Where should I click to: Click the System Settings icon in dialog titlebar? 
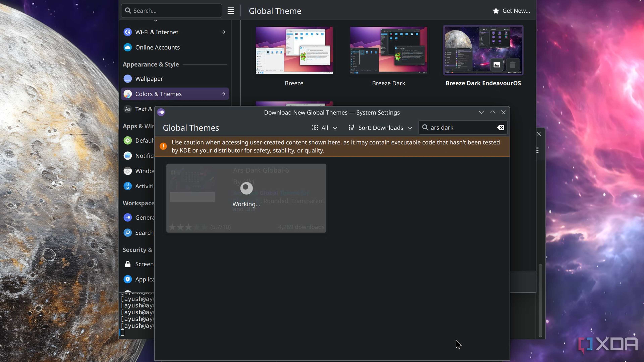click(161, 112)
